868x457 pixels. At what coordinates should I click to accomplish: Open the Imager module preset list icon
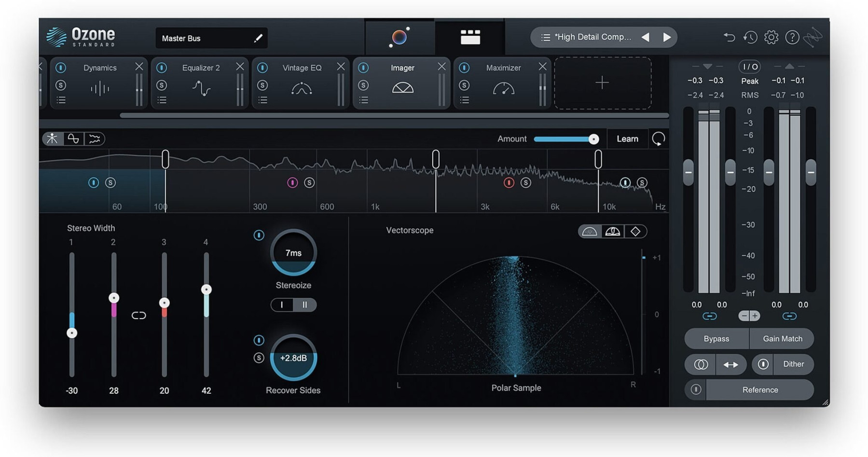tap(364, 100)
